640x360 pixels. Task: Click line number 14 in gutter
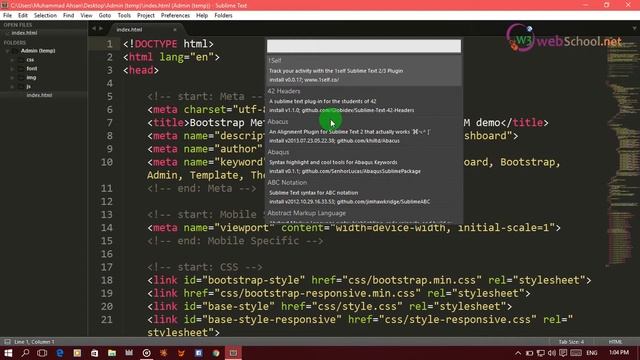coord(107,228)
